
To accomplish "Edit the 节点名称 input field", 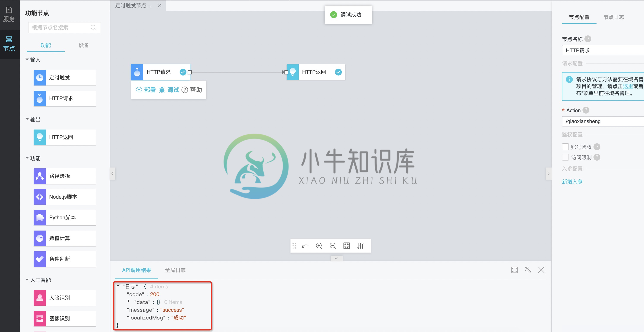I will [x=603, y=50].
